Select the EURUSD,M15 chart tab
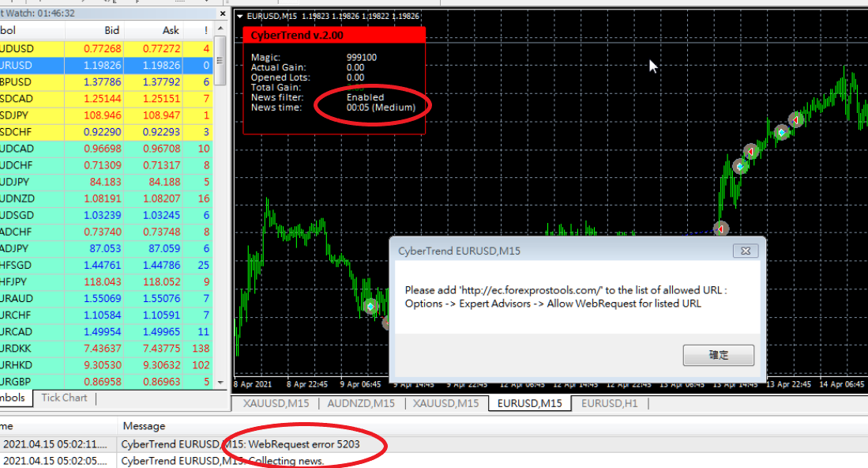 point(529,403)
